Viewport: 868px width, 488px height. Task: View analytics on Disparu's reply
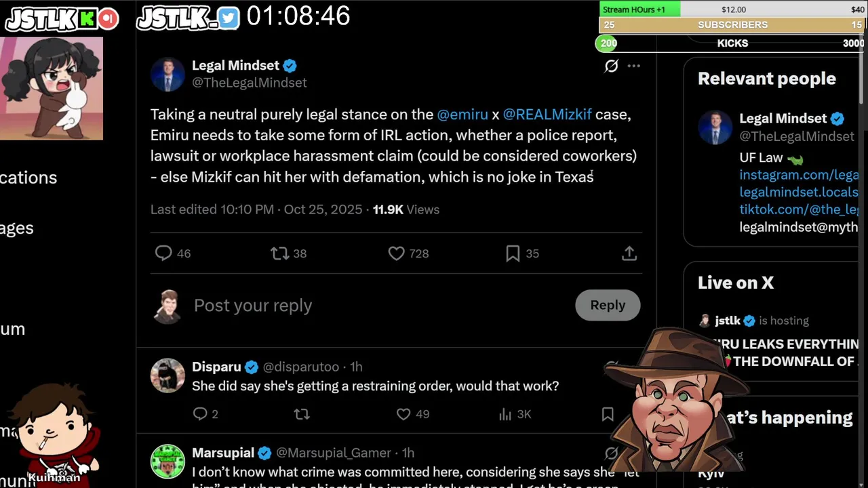click(505, 414)
